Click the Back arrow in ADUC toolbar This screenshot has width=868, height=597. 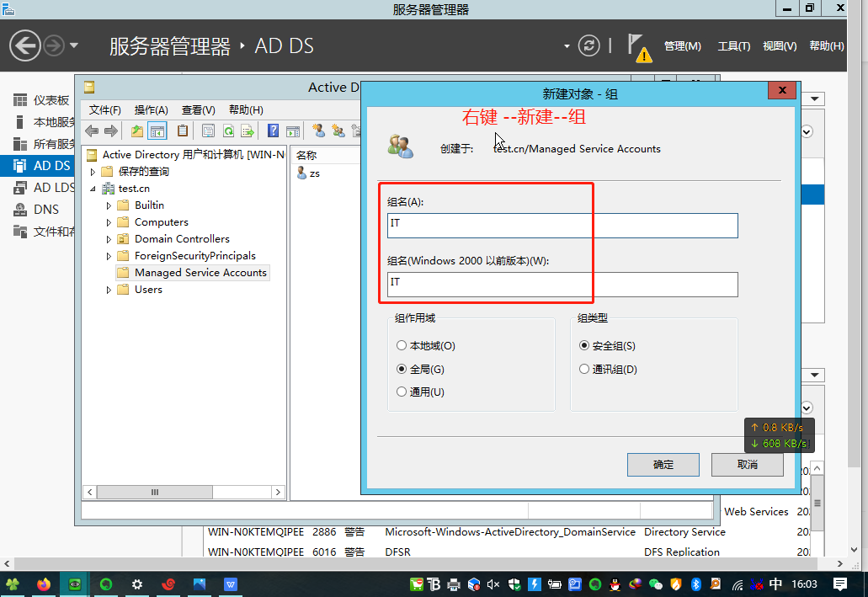[92, 131]
